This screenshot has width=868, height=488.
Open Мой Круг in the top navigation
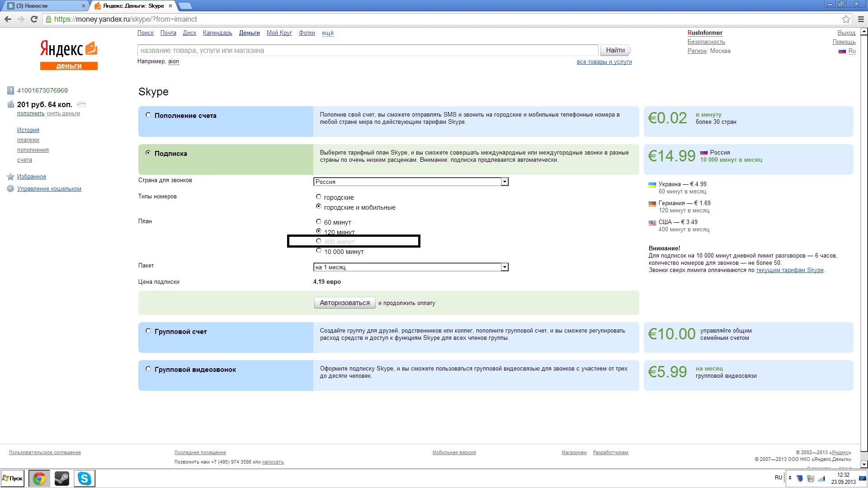pyautogui.click(x=279, y=33)
